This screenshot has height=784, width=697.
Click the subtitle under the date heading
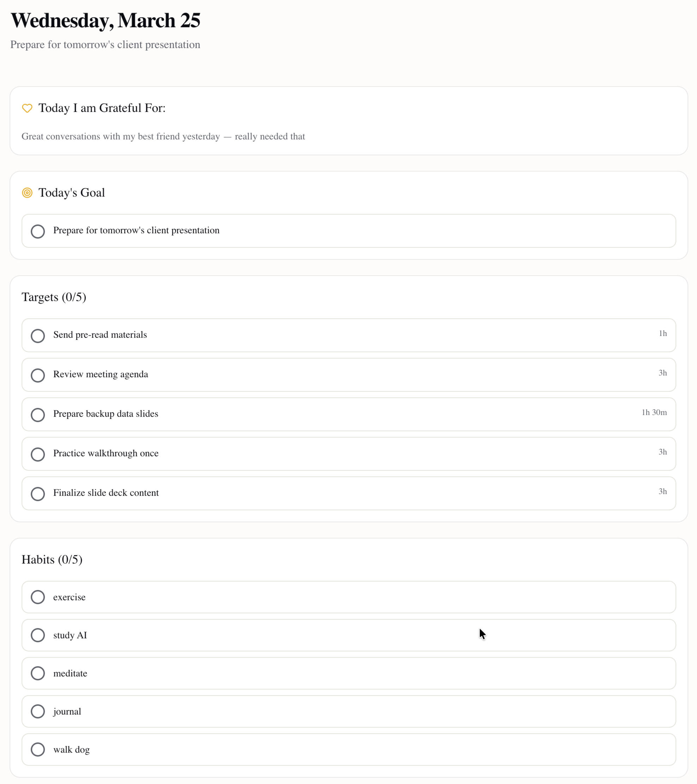click(105, 44)
